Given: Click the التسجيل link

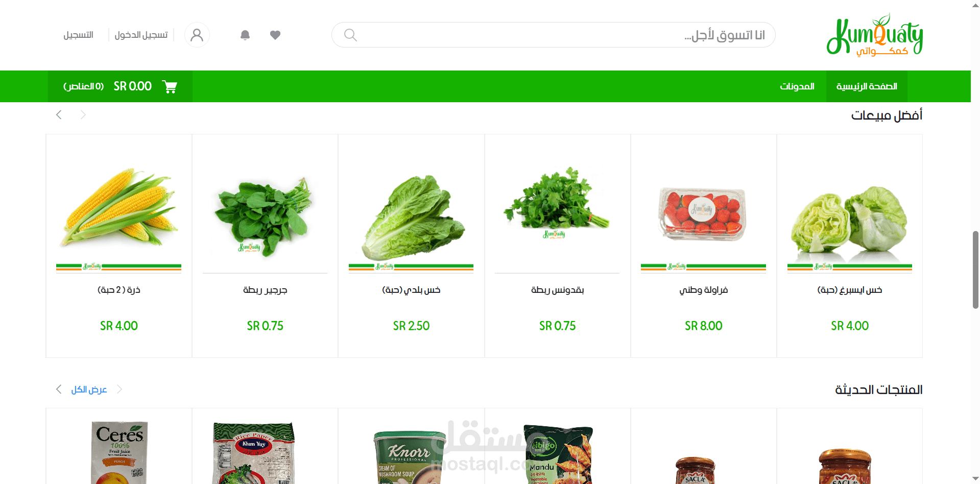Looking at the screenshot, I should point(78,35).
